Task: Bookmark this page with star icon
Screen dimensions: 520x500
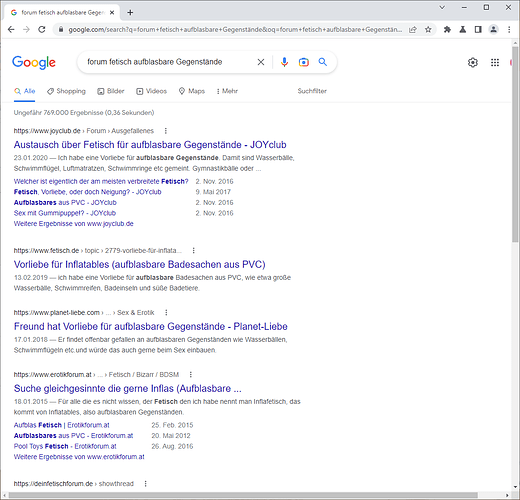Action: 428,30
